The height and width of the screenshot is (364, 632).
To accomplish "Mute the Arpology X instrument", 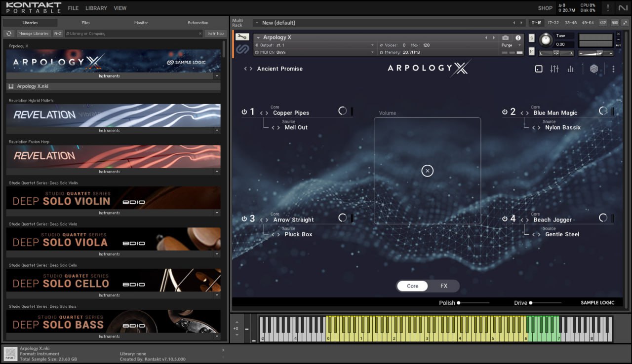I will click(532, 51).
